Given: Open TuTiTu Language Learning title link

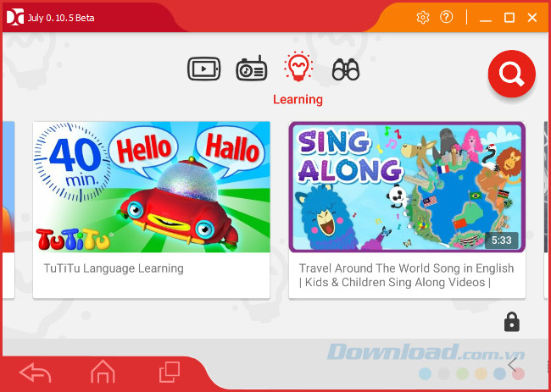Looking at the screenshot, I should 114,268.
